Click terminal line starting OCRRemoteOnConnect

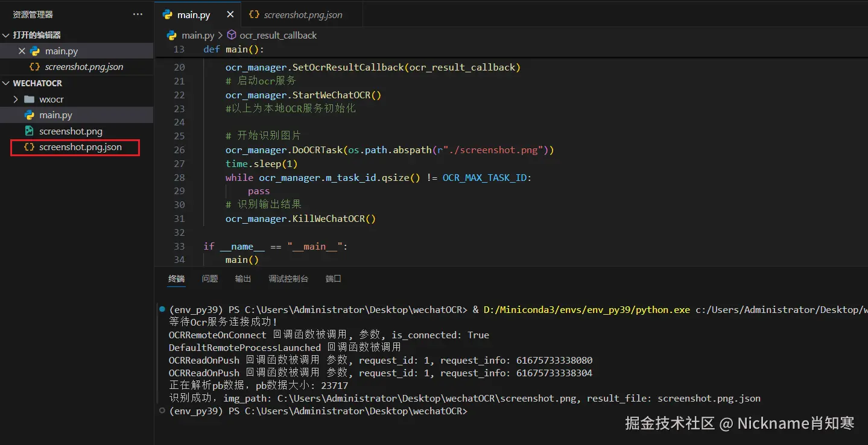click(329, 335)
